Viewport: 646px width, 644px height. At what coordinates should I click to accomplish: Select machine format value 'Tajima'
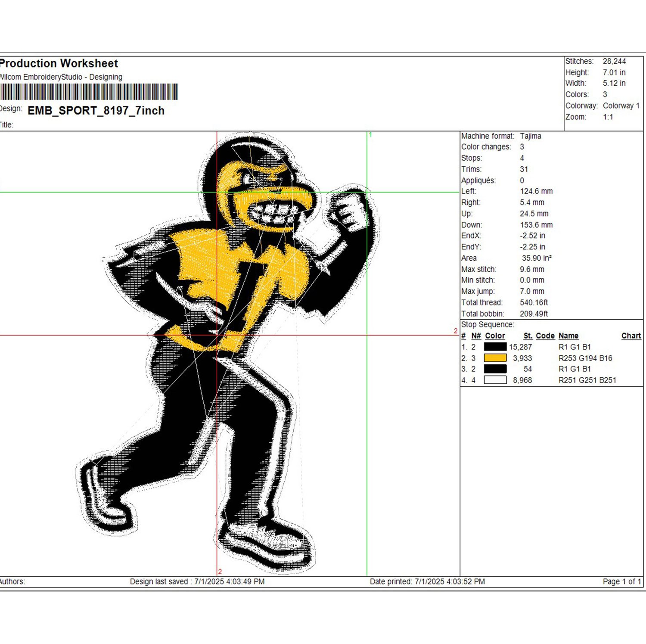click(x=531, y=136)
